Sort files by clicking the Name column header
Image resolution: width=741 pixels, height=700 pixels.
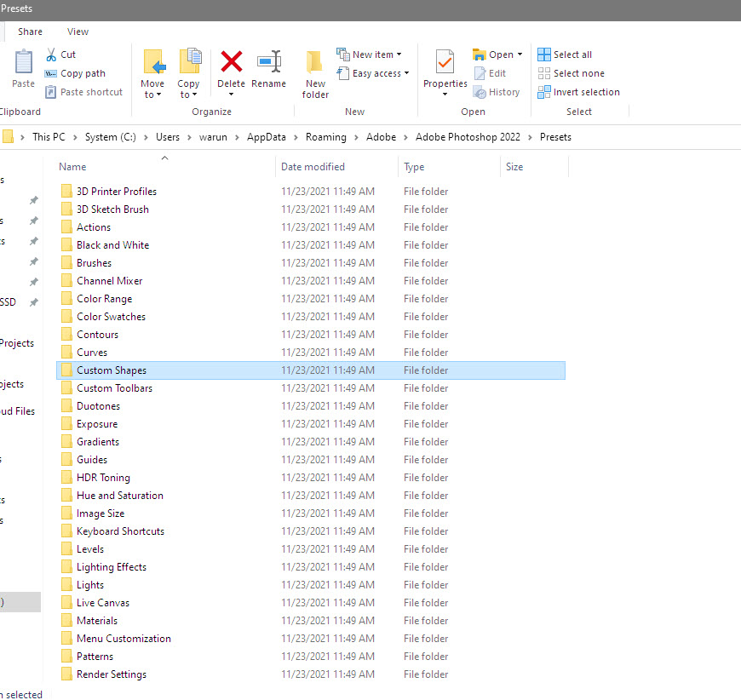(x=72, y=167)
